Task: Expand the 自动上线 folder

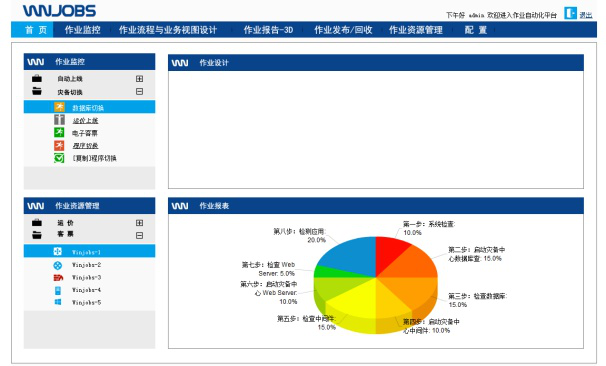Action: [140, 78]
